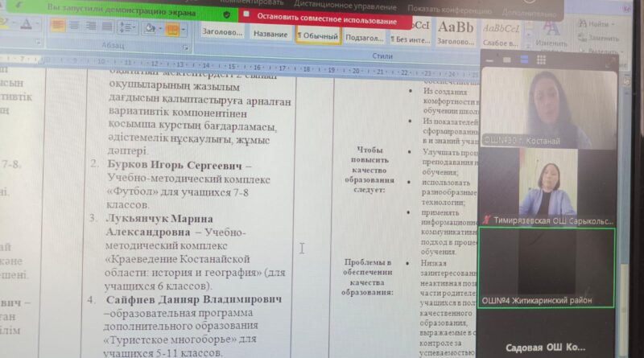Center-align the paragraph text
The width and height of the screenshot is (644, 358).
pos(75,26)
